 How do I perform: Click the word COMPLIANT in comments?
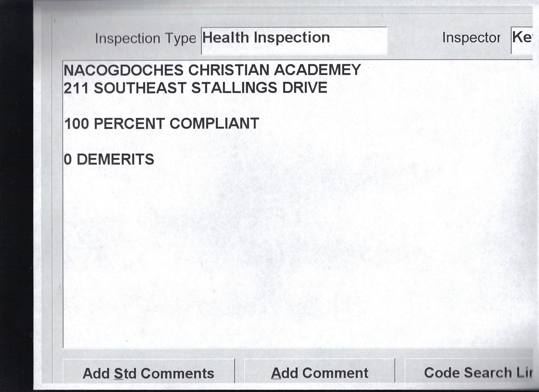[x=214, y=124]
